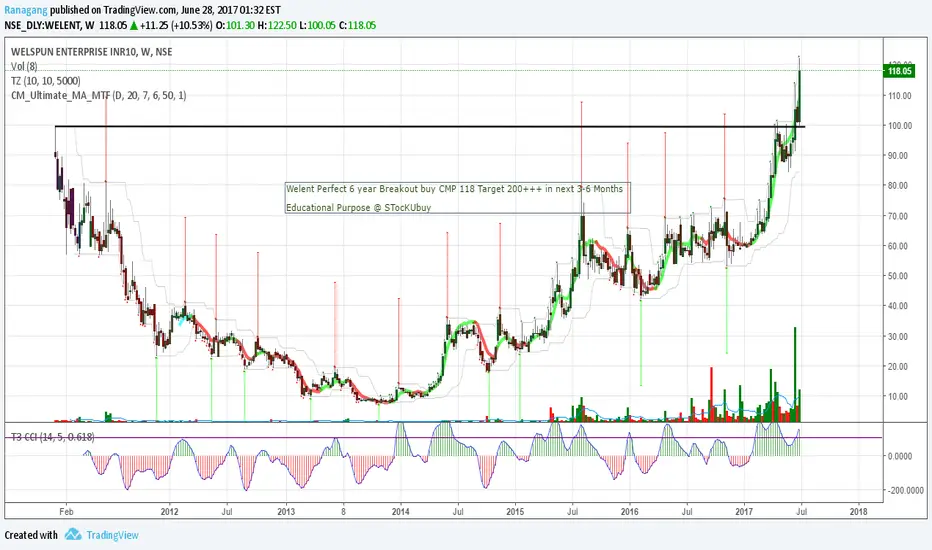Image resolution: width=932 pixels, height=550 pixels.
Task: Open the TradingView link at bottom
Action: (x=112, y=535)
